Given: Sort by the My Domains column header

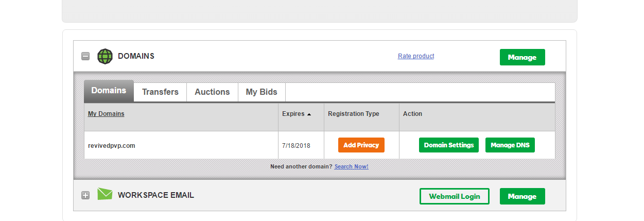Looking at the screenshot, I should point(106,114).
